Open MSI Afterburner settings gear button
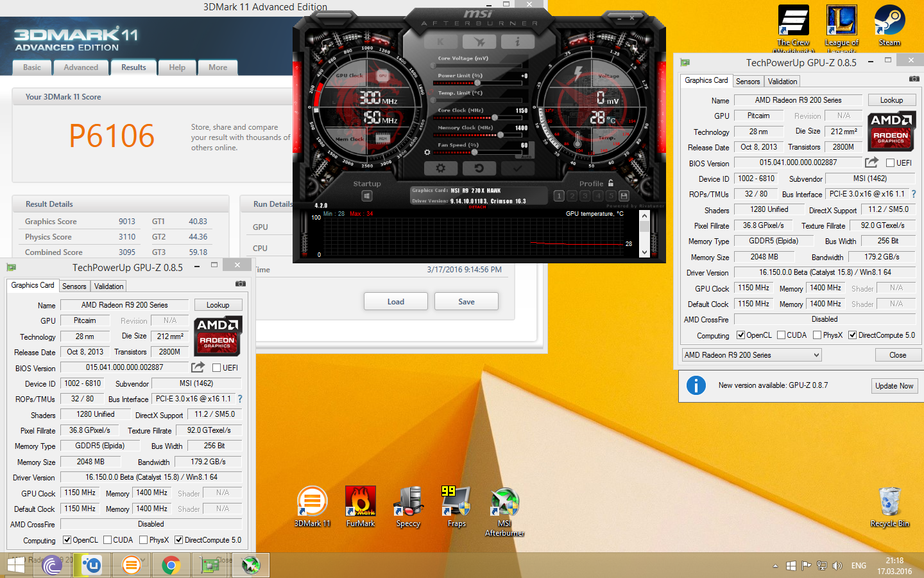Viewport: 924px width, 578px height. pyautogui.click(x=440, y=168)
